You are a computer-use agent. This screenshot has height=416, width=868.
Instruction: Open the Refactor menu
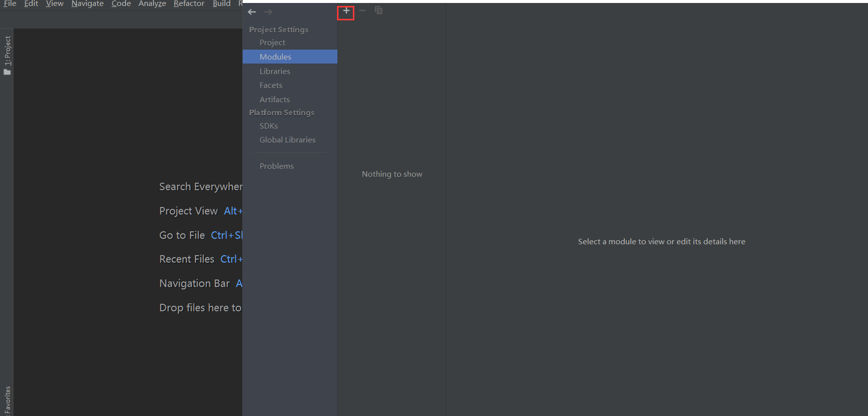[x=189, y=4]
